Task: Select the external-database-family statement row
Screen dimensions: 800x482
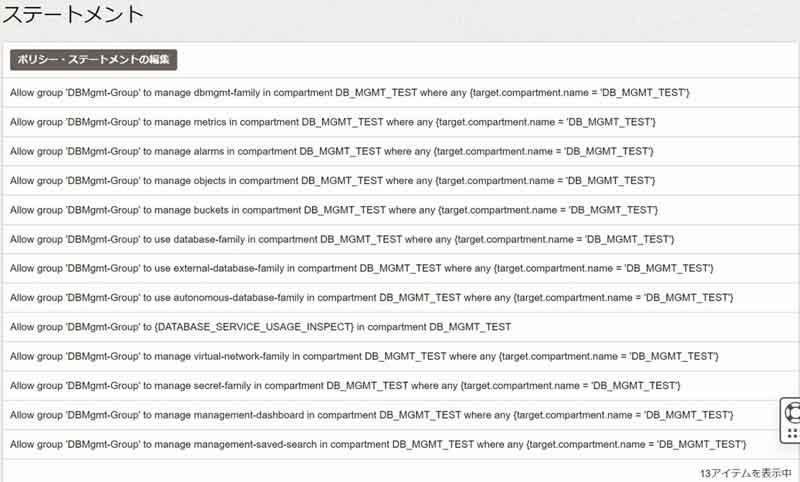Action: pos(400,268)
